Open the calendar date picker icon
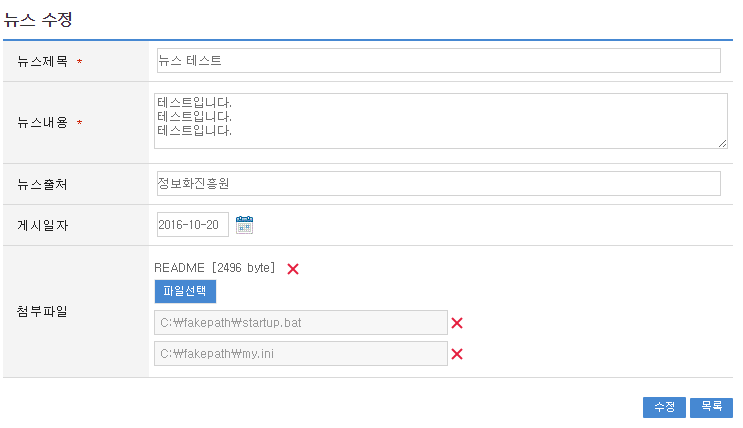The image size is (743, 428). [x=244, y=225]
